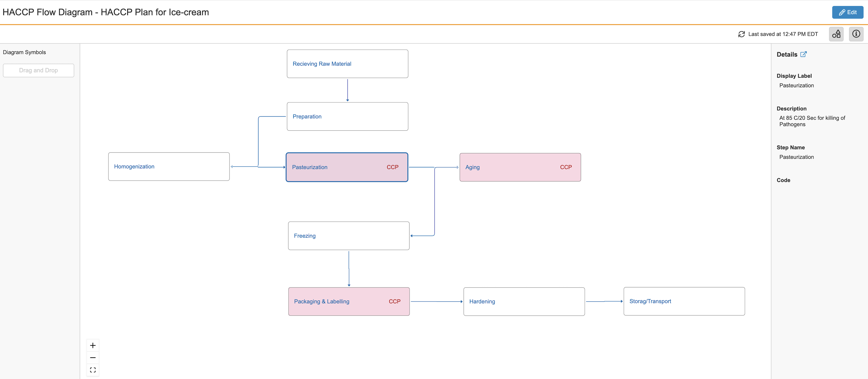Zoom in on the diagram canvas
The image size is (868, 379).
(x=93, y=345)
